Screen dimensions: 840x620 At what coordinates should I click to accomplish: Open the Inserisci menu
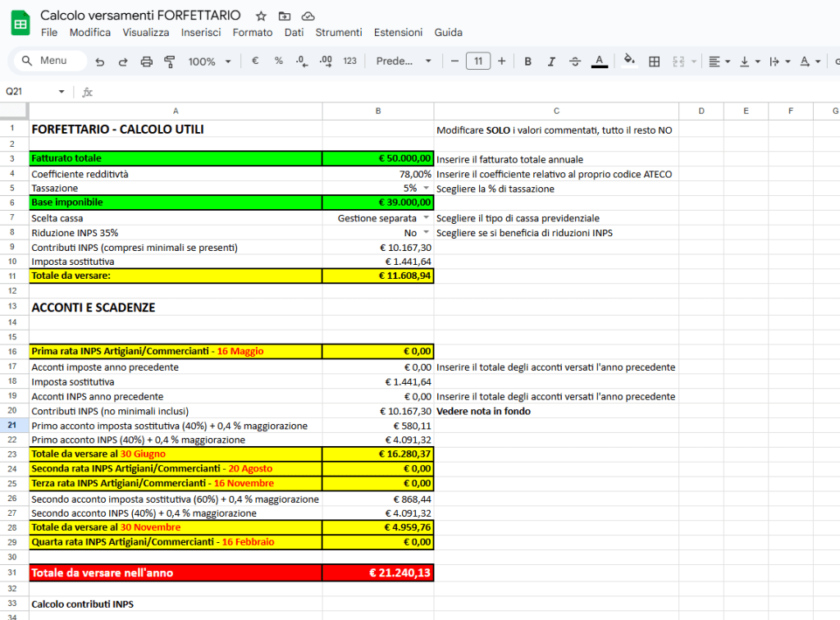(x=201, y=32)
